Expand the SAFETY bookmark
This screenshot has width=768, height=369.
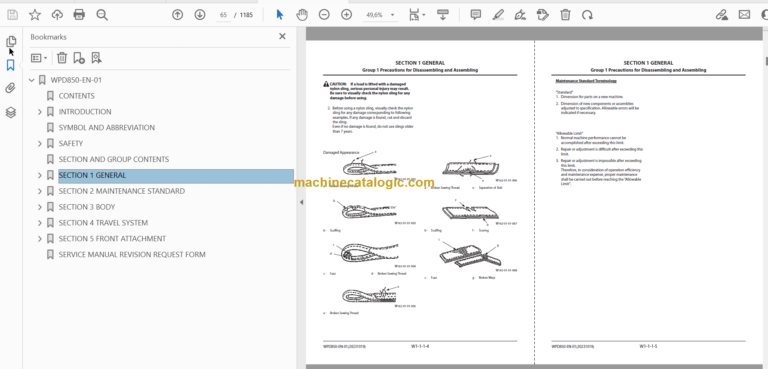[x=40, y=144]
